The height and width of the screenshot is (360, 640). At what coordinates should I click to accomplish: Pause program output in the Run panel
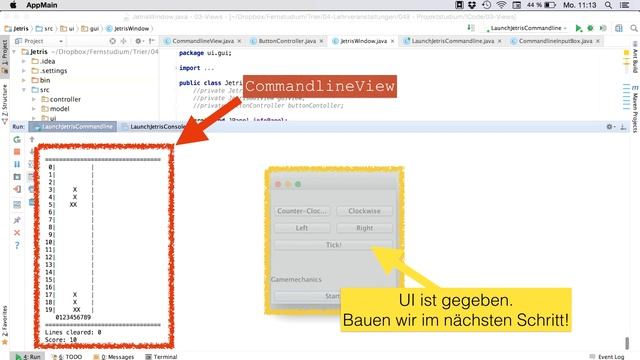coord(17,164)
